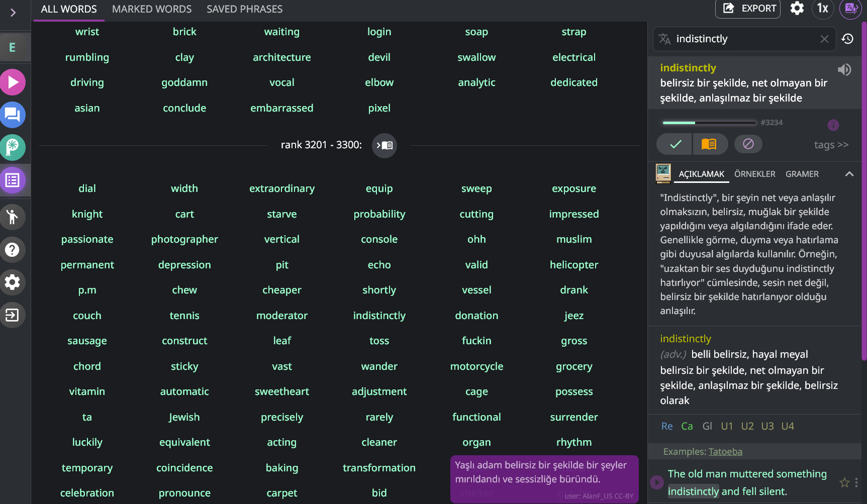Open the three-dot menu for the example sentence
The height and width of the screenshot is (504, 867).
click(856, 482)
